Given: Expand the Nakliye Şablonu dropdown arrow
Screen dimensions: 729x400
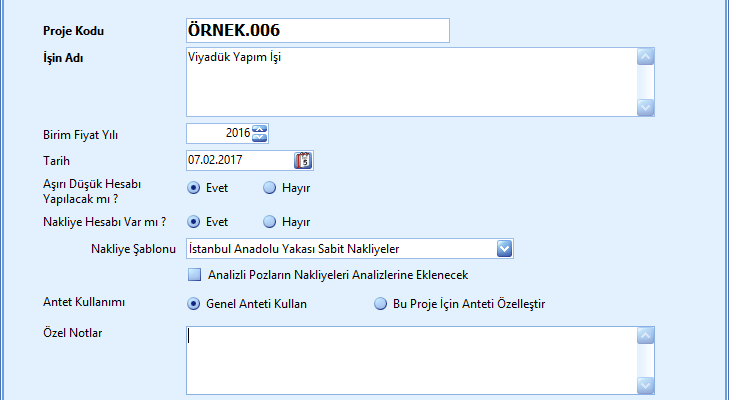Looking at the screenshot, I should coord(505,248).
